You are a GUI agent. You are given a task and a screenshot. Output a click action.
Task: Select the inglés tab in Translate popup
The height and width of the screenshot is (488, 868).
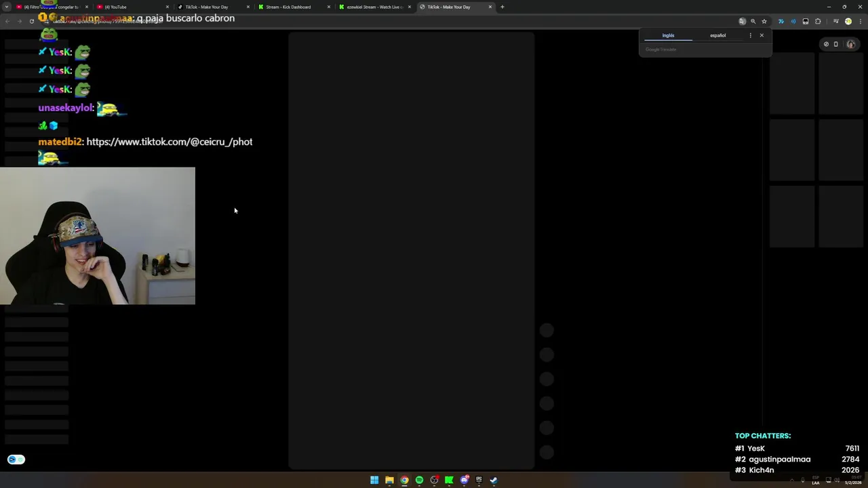pyautogui.click(x=668, y=35)
